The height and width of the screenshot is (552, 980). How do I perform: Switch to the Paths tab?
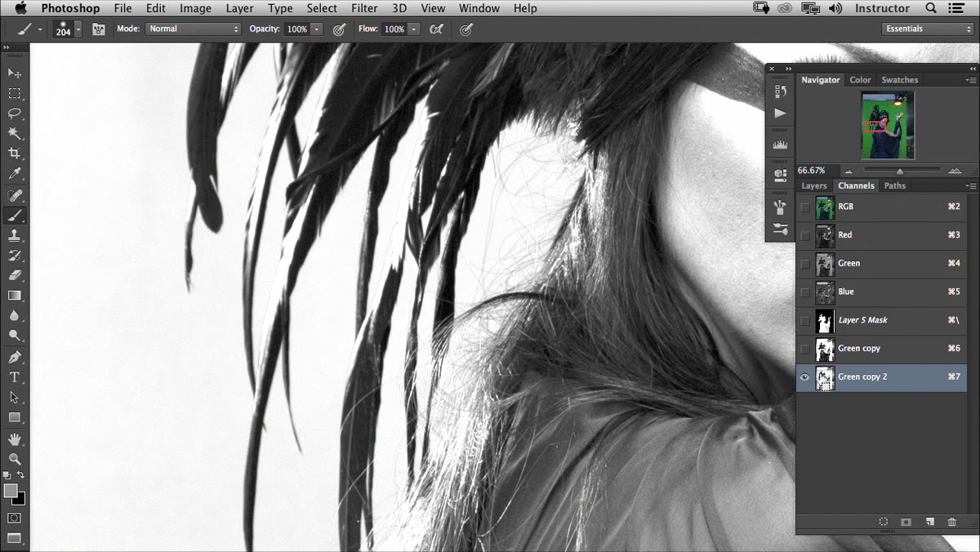895,185
